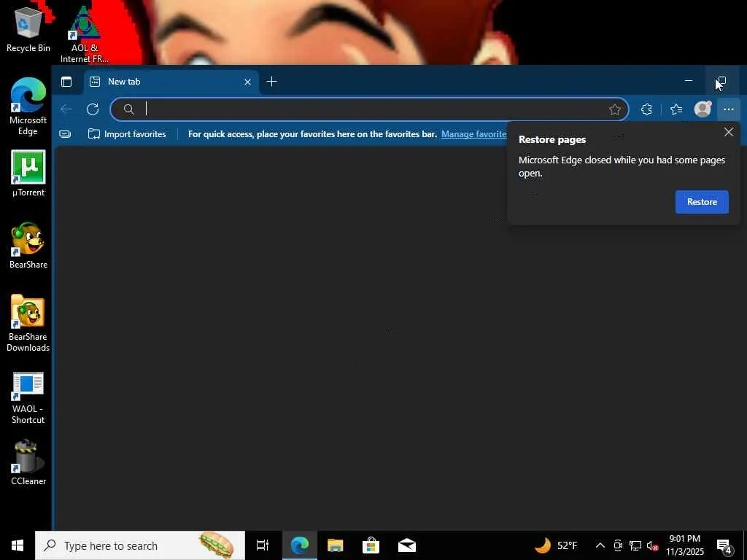Click the Edge maximize/restore window button
747x560 pixels.
click(x=721, y=82)
